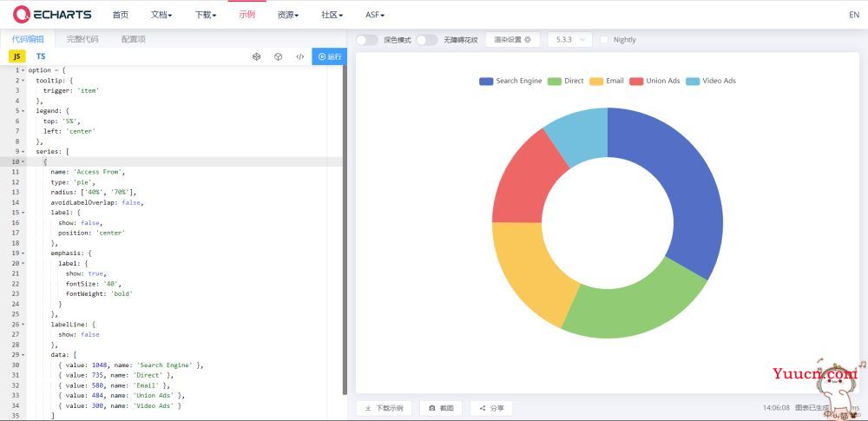Click the 截图 screenshot button
This screenshot has height=421, width=868.
pos(441,408)
